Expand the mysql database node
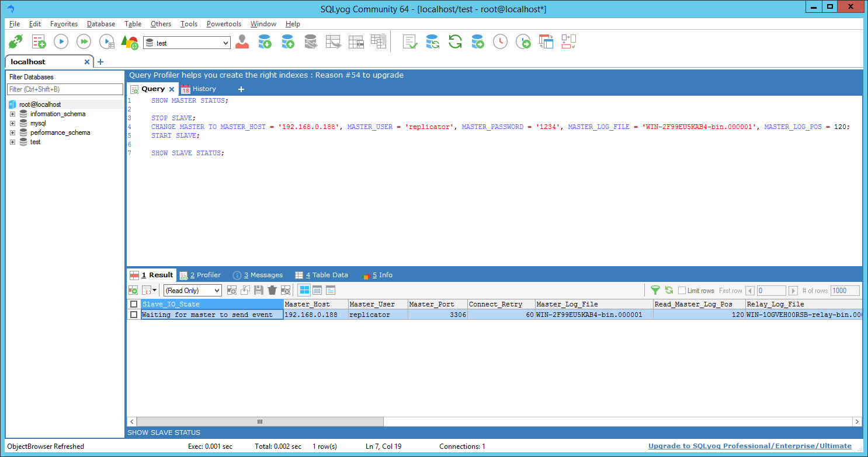Viewport: 868px width, 457px height. click(x=12, y=123)
